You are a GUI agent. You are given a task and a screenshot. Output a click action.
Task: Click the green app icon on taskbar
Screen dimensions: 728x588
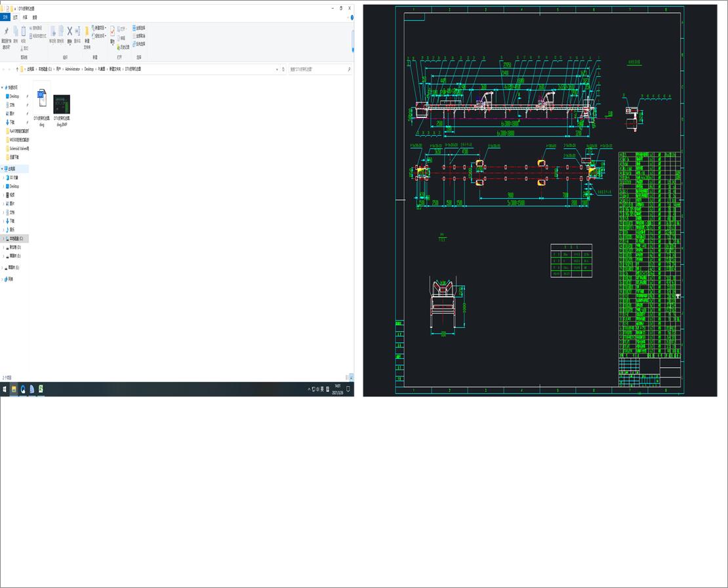point(41,389)
